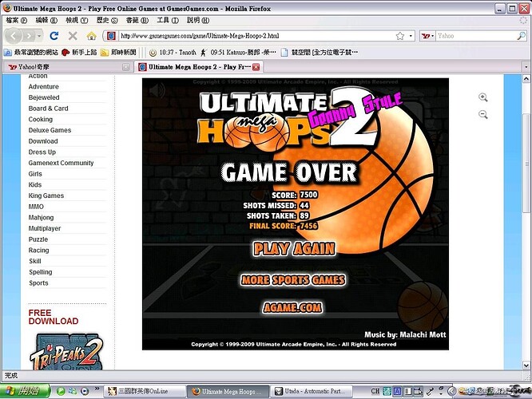Switch to Utada Automatic taskbar window
The width and height of the screenshot is (532, 399).
coord(312,391)
